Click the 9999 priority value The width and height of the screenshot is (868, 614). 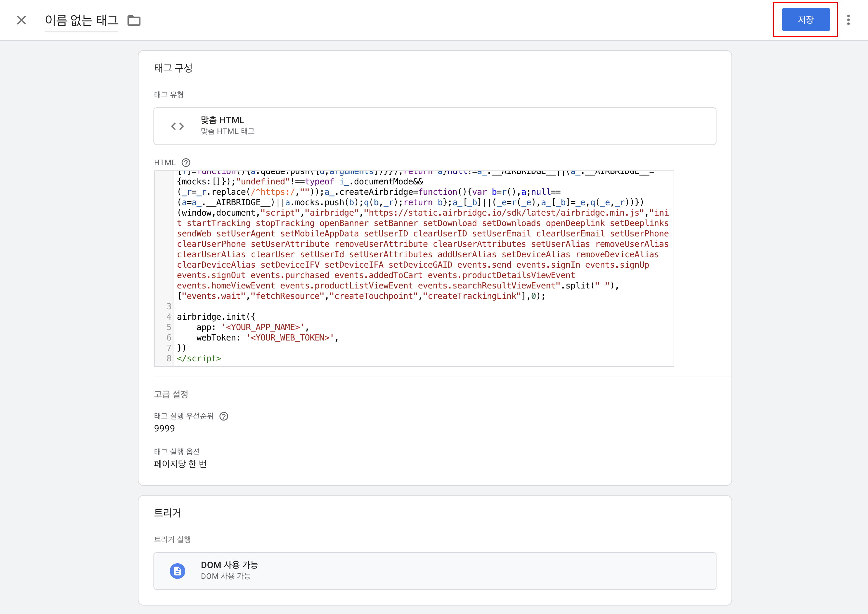coord(164,428)
